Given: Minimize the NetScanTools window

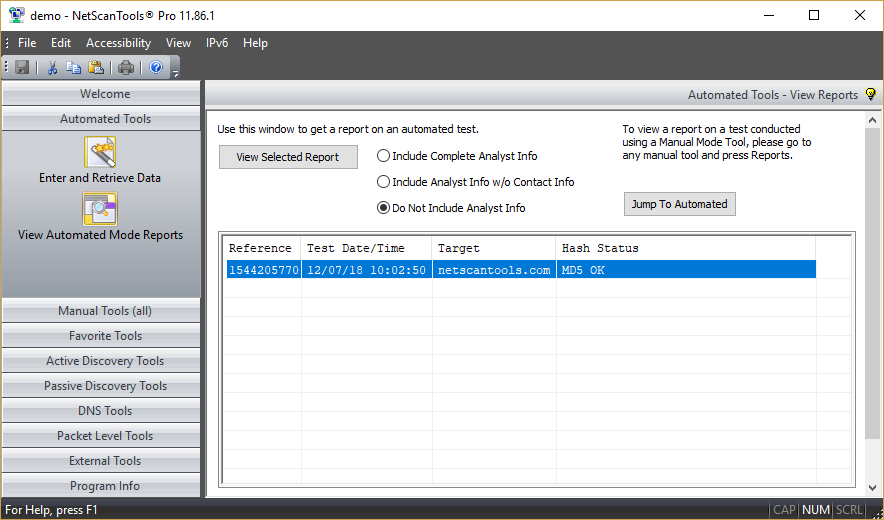Looking at the screenshot, I should pos(768,15).
